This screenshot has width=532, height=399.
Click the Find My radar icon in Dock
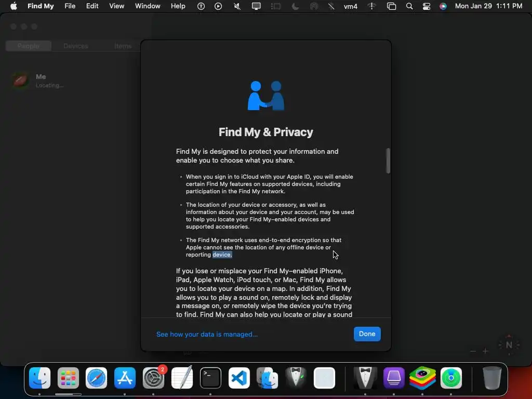coord(451,378)
